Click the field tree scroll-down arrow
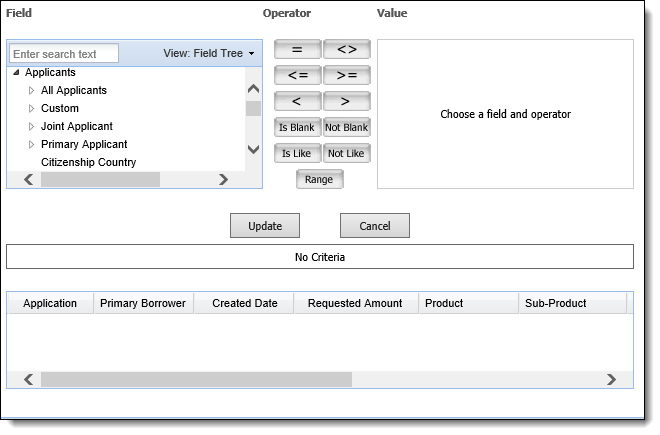660x435 pixels. (253, 149)
